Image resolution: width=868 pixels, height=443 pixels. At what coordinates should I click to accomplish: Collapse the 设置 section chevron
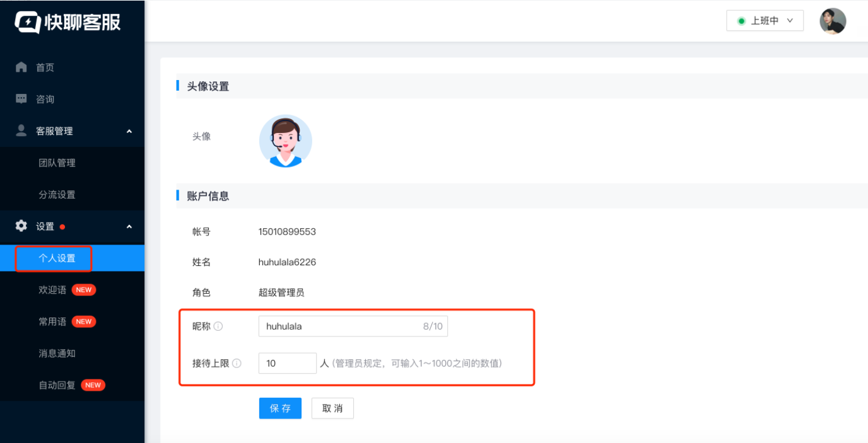129,226
